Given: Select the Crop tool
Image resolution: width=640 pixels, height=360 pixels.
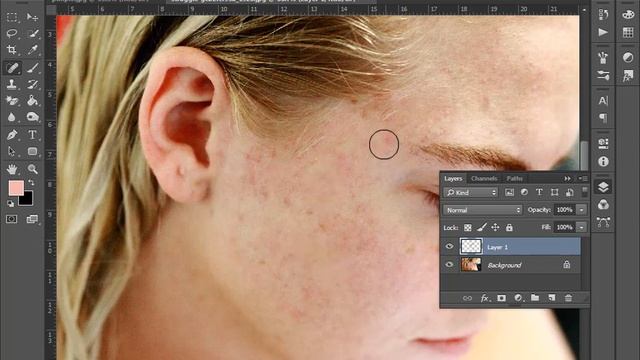Looking at the screenshot, I should tap(12, 50).
